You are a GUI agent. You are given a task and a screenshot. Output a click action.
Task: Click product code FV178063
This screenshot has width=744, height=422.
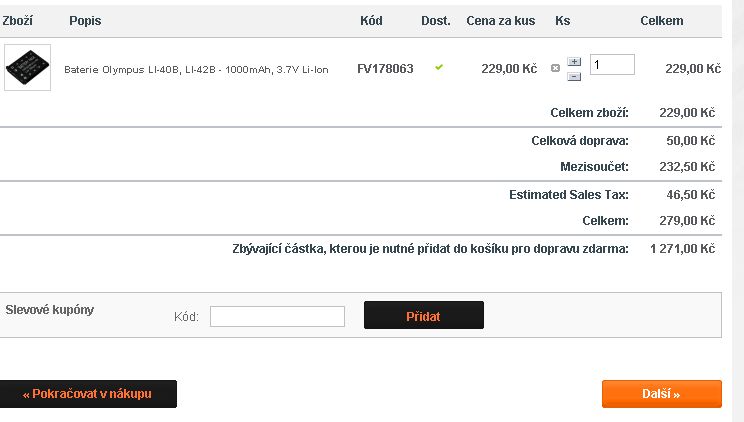[x=385, y=69]
